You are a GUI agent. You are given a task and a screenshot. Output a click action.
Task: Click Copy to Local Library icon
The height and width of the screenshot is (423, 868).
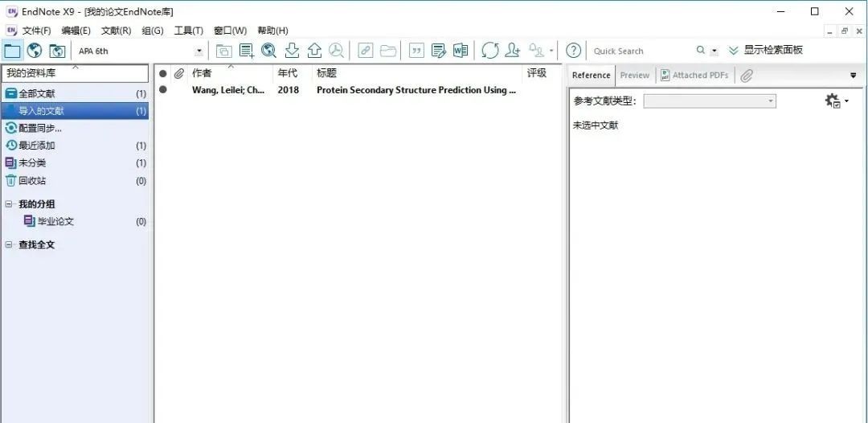point(223,51)
